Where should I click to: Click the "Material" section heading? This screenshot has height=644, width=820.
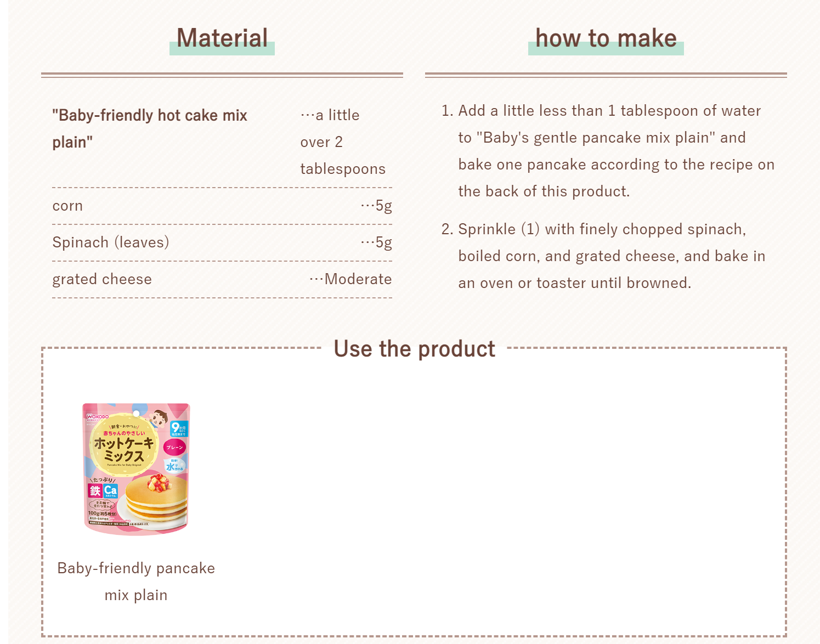coord(222,38)
